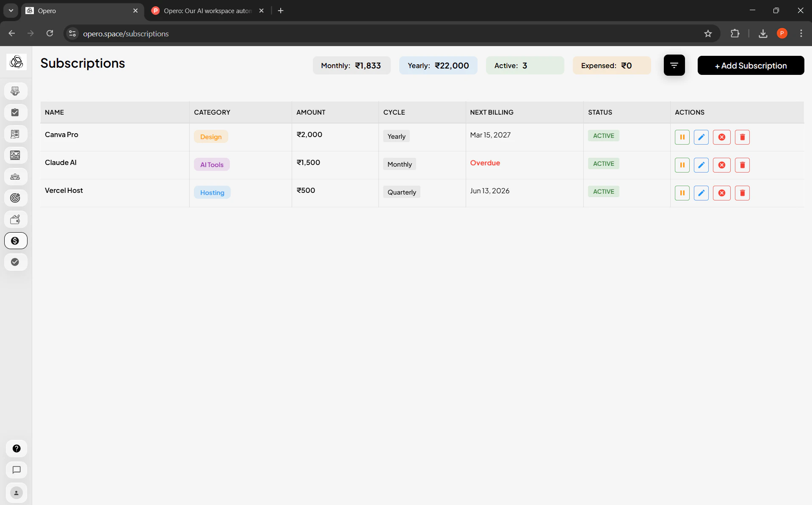Reload the current page
Image resolution: width=812 pixels, height=505 pixels.
point(50,33)
